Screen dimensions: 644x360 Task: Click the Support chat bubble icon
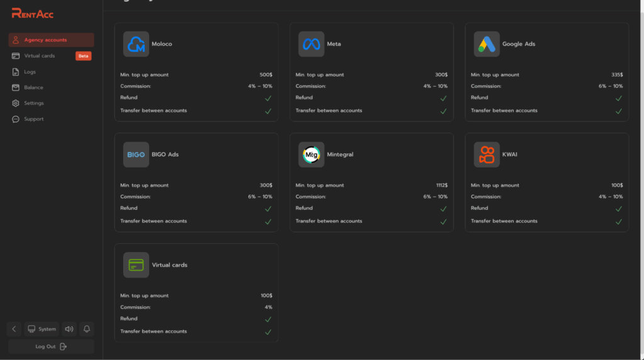click(16, 119)
